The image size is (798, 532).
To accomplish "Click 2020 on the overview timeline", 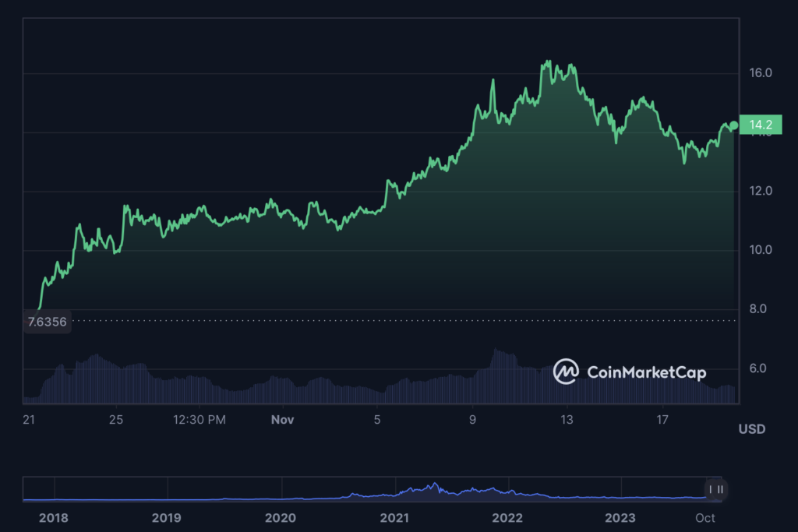I will 281,518.
